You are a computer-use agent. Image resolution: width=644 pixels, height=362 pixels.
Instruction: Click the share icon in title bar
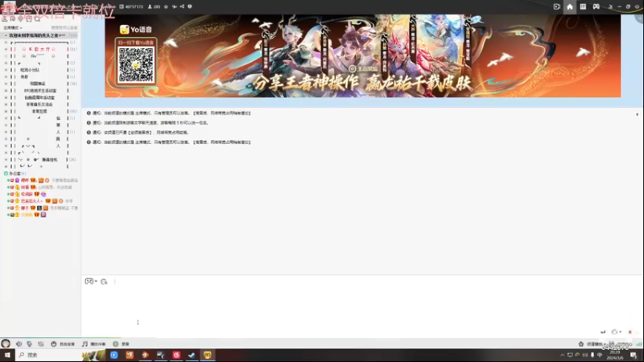click(x=182, y=6)
